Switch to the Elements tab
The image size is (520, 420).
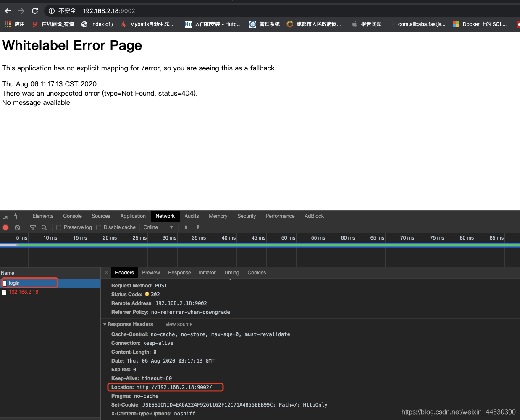point(43,216)
